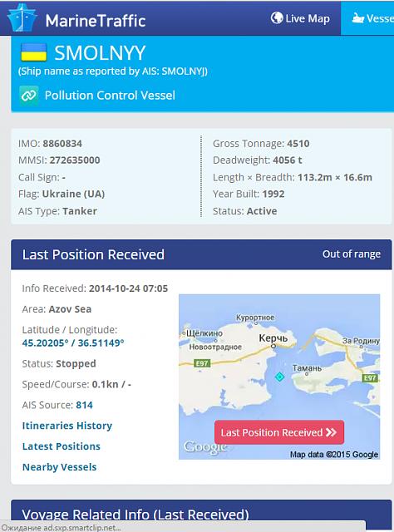
Task: Click the Last Position Received red button
Action: coord(279,432)
